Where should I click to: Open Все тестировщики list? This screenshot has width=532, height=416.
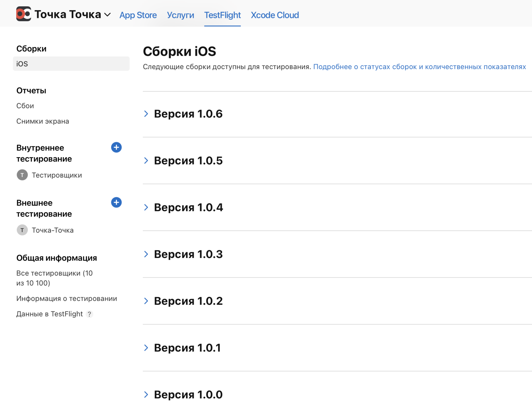(54, 278)
